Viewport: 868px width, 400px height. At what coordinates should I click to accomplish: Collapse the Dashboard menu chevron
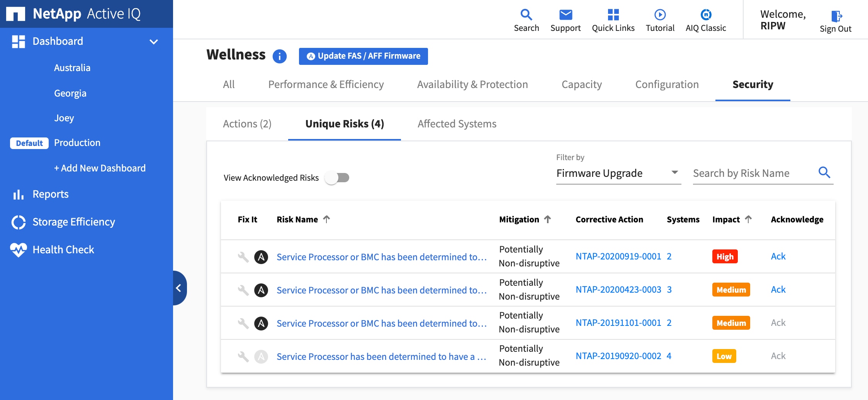(x=154, y=42)
